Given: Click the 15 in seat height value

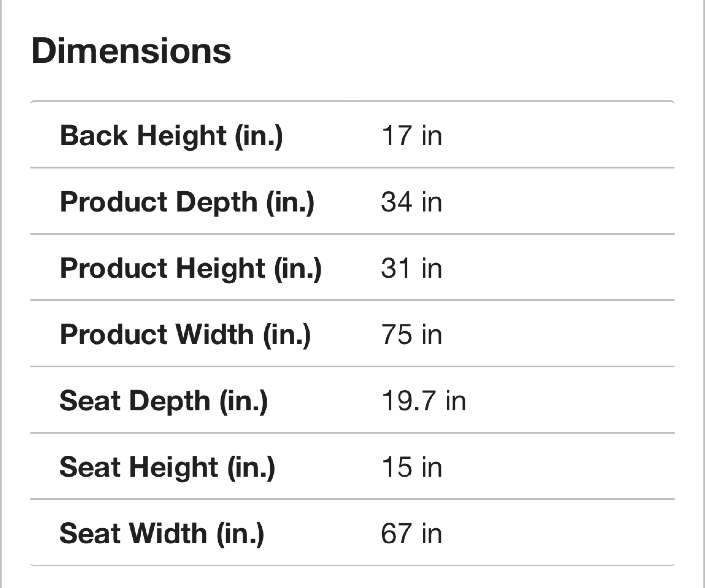Looking at the screenshot, I should 411,467.
